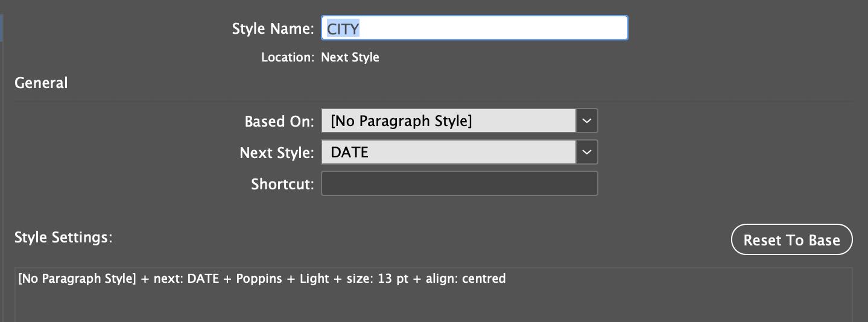
Task: Click the Location label
Action: click(x=288, y=58)
